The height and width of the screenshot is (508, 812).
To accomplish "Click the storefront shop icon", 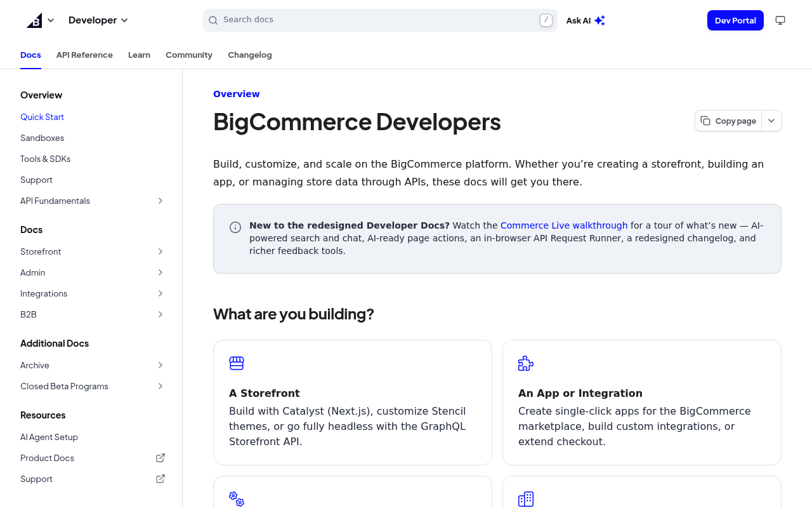I will coord(237,363).
